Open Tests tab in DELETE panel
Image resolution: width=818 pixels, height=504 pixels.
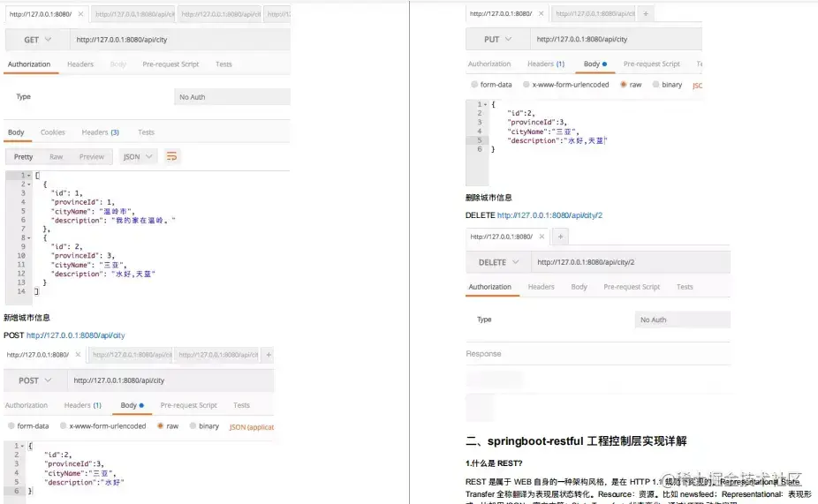685,287
